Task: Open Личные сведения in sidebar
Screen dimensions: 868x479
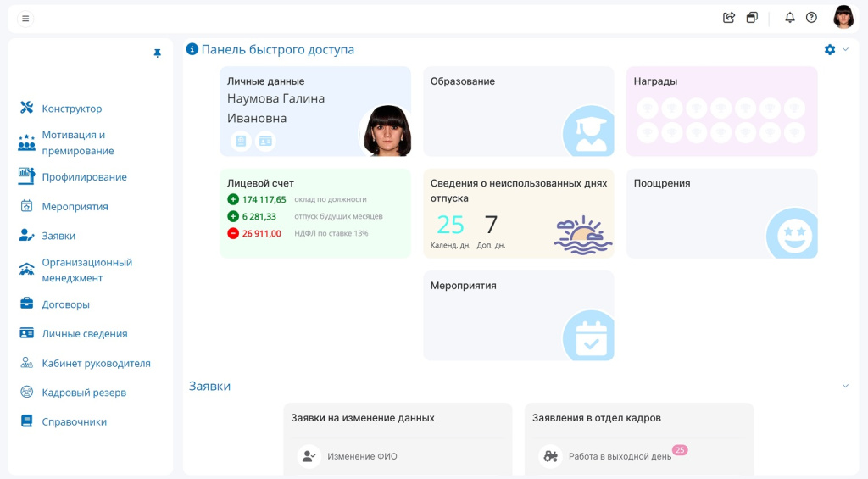Action: click(x=85, y=334)
